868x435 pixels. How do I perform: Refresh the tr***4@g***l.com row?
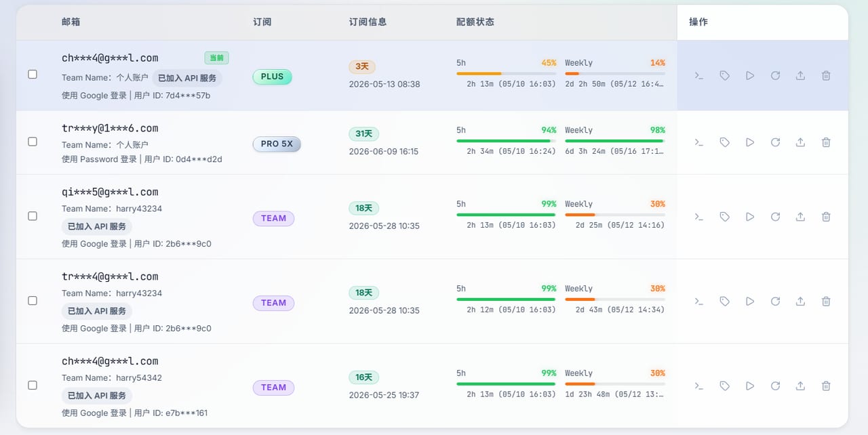[x=775, y=302]
